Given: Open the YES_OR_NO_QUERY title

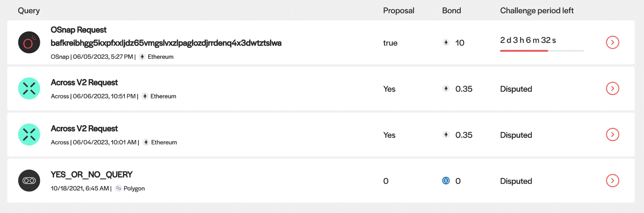Looking at the screenshot, I should [x=91, y=175].
